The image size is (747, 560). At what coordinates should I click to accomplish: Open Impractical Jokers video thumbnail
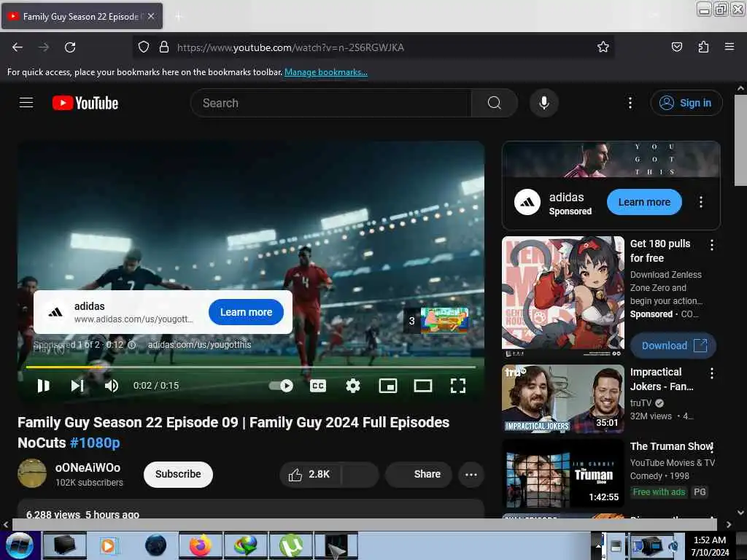point(562,399)
